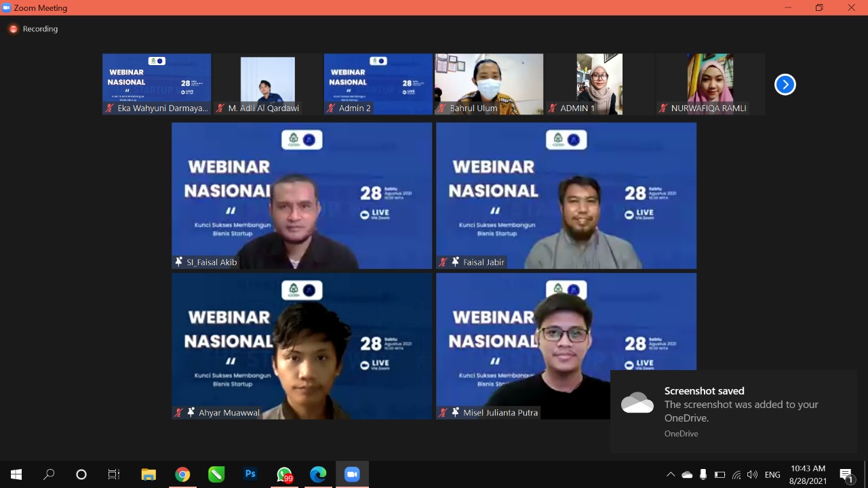Select M. Adli Al Qardawi thumbnail
Screen dimensions: 868x488
(x=267, y=84)
